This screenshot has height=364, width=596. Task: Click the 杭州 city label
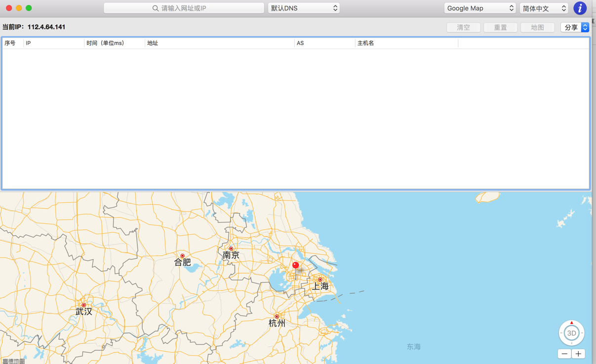click(x=277, y=323)
